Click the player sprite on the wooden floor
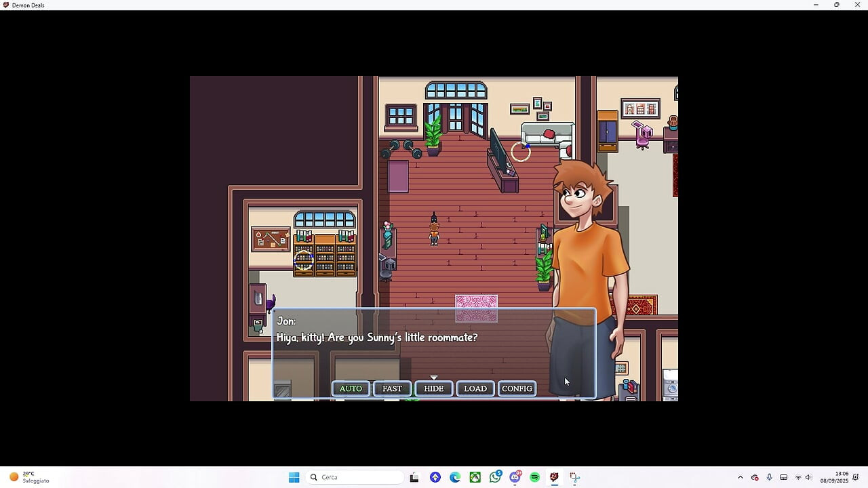The height and width of the screenshot is (488, 868). 434,232
